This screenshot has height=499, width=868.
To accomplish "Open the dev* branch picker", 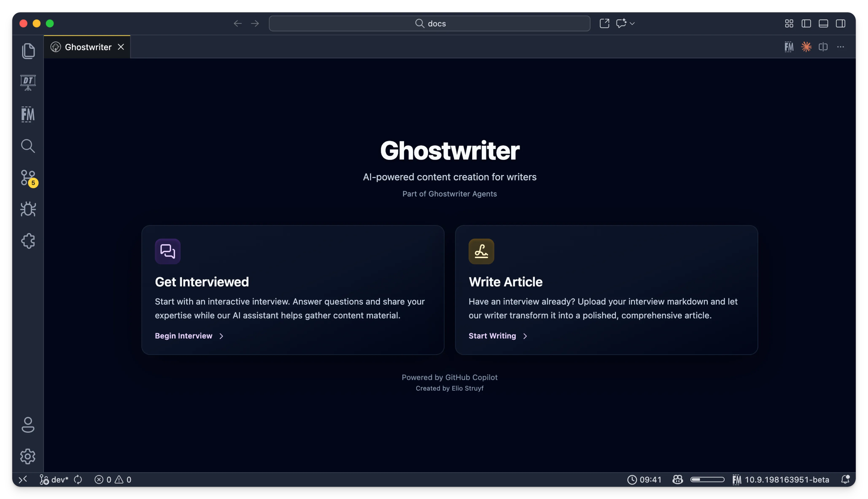I will (54, 479).
